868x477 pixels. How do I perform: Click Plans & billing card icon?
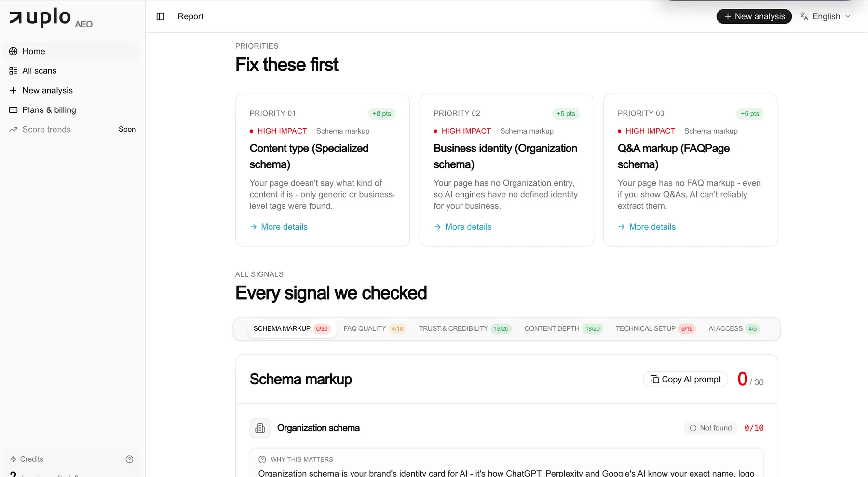(14, 110)
